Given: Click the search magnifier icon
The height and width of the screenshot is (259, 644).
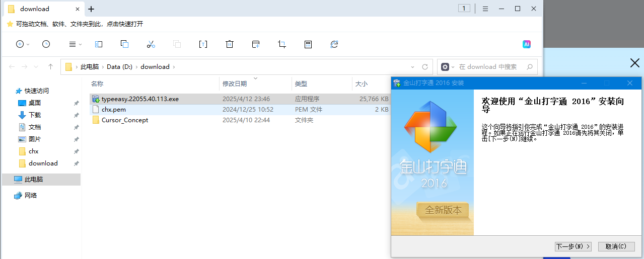Looking at the screenshot, I should pyautogui.click(x=530, y=66).
